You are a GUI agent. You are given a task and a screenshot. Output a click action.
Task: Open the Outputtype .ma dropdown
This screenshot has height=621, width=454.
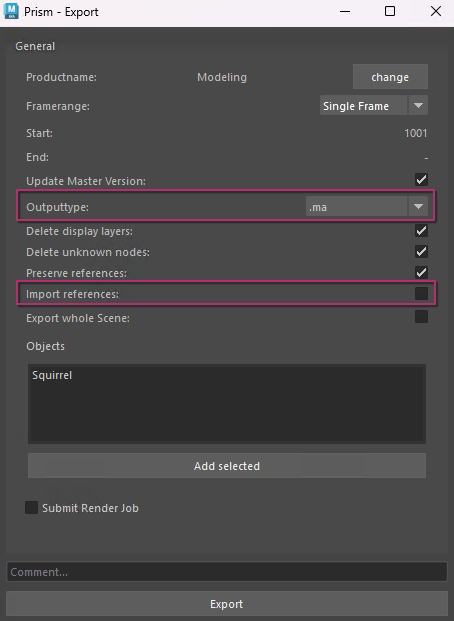(x=366, y=207)
